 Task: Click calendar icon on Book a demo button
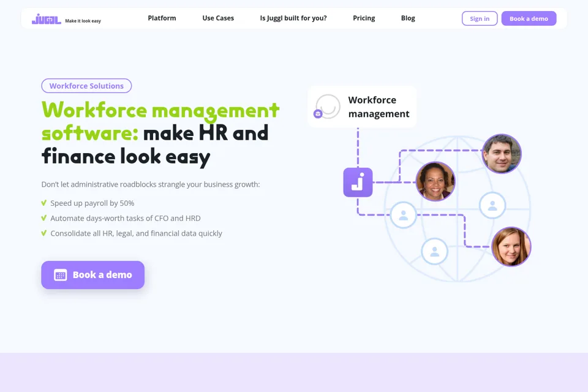click(x=61, y=275)
